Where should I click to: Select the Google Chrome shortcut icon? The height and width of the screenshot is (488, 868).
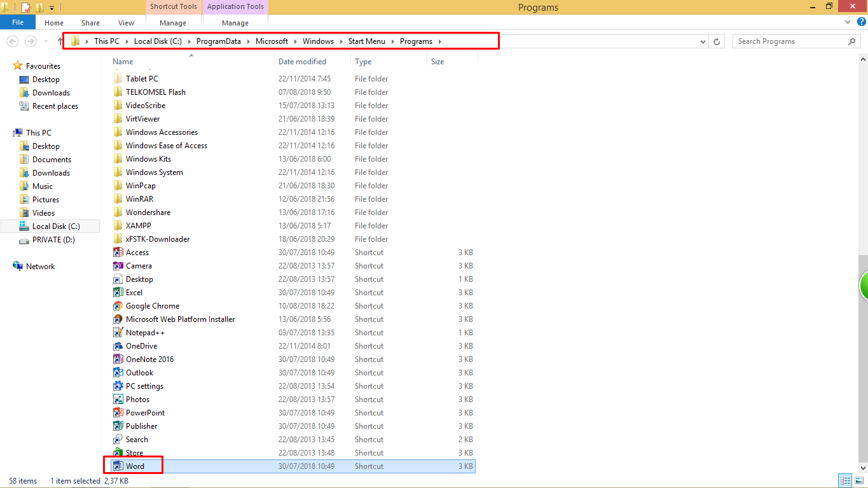pyautogui.click(x=118, y=306)
